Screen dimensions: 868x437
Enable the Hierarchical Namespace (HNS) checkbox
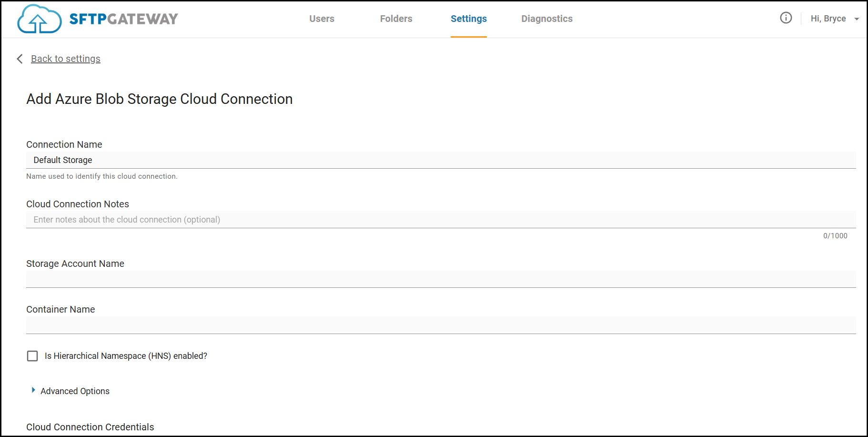(x=32, y=356)
